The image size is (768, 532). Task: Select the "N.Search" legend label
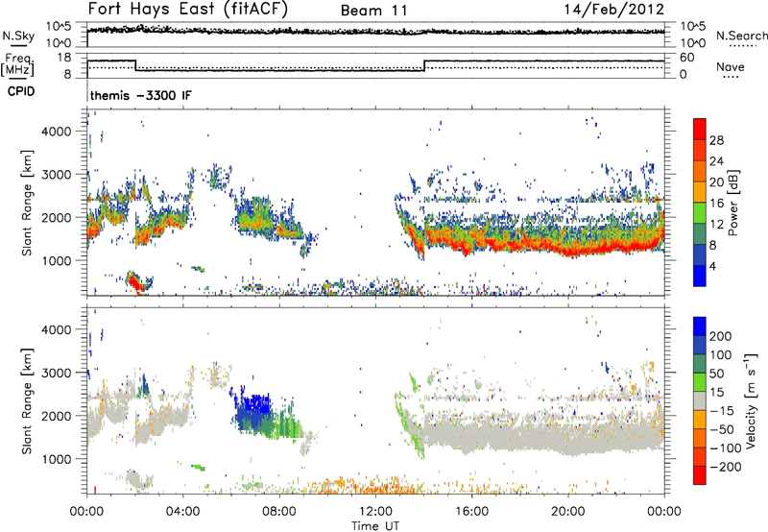(741, 36)
